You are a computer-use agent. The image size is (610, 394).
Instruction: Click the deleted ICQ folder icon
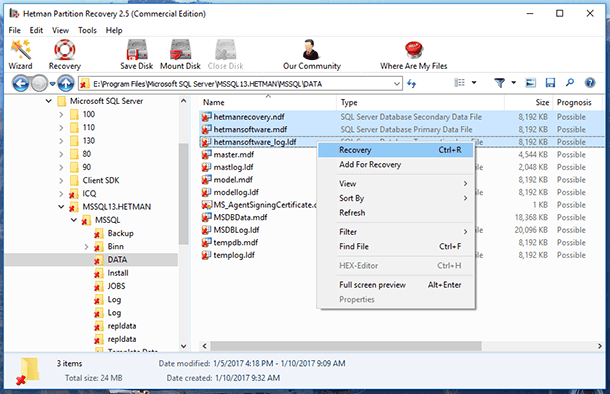pyautogui.click(x=73, y=194)
